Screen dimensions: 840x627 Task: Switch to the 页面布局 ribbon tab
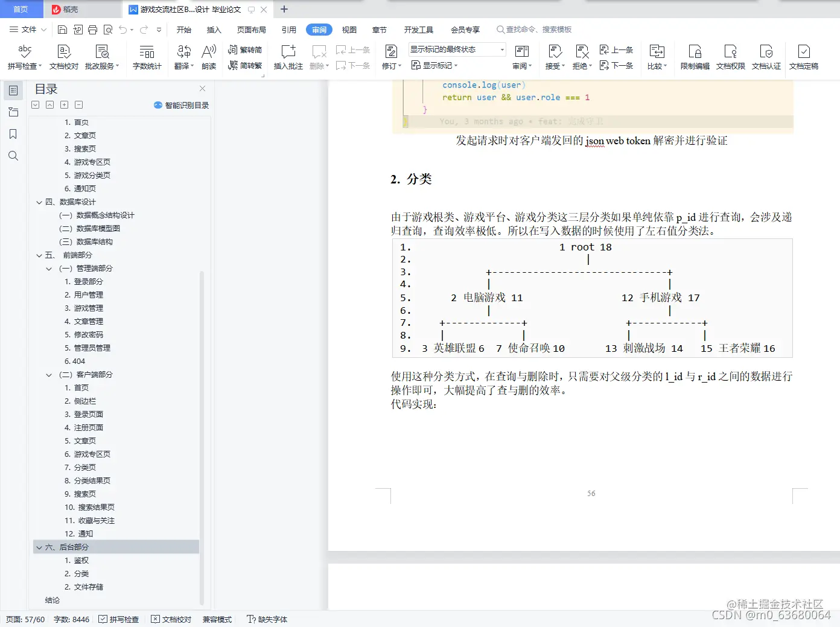pos(252,30)
